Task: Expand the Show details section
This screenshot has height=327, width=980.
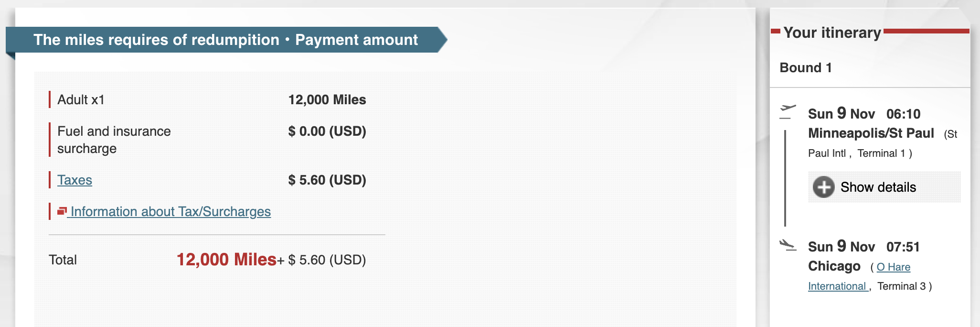Action: click(x=878, y=187)
